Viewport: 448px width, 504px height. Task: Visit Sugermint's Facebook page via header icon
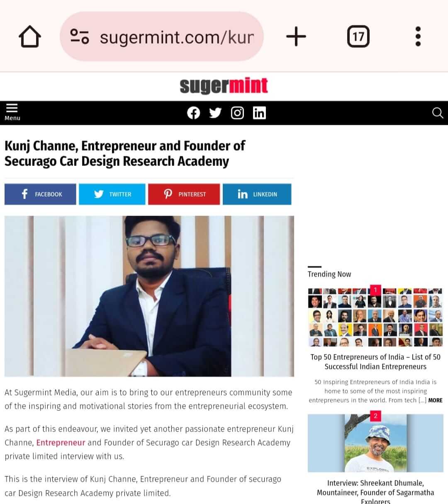193,113
